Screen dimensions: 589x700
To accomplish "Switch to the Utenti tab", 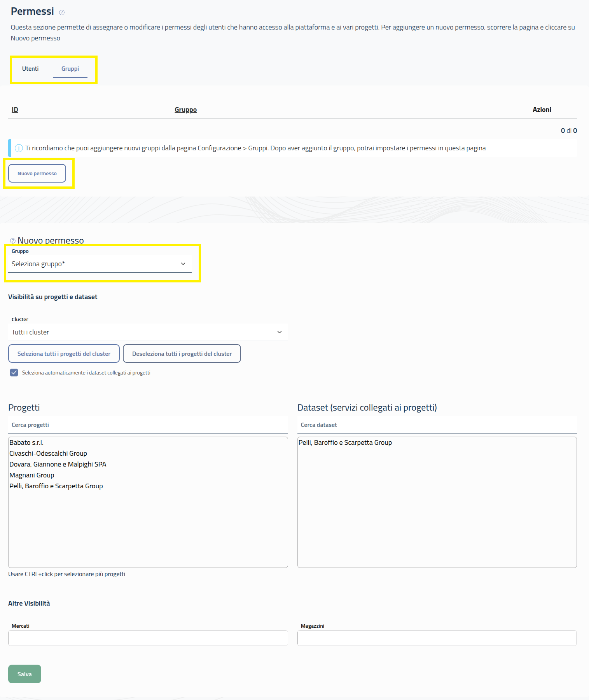I will (x=30, y=69).
